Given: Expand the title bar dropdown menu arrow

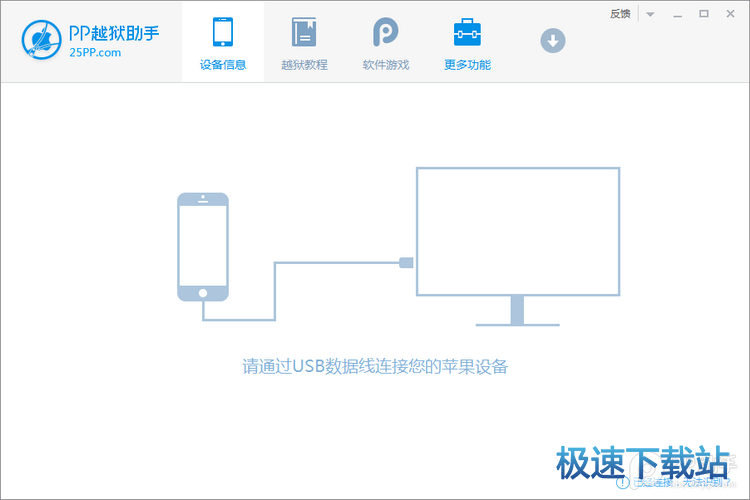Looking at the screenshot, I should pyautogui.click(x=651, y=14).
